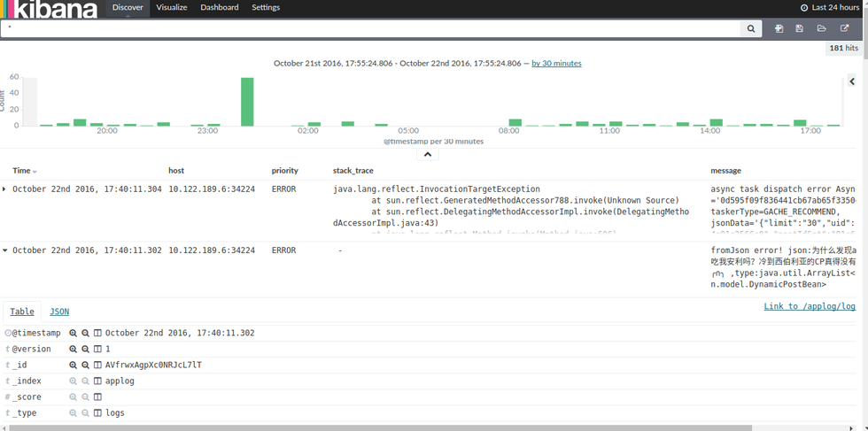Open the Last 24 hours time picker
This screenshot has height=431, width=868.
[x=830, y=7]
